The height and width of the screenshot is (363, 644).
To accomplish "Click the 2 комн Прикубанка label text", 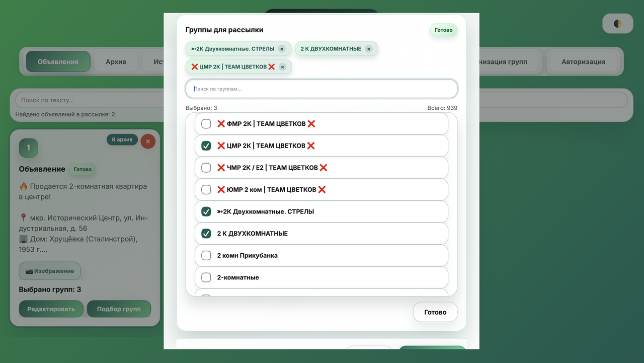I will pos(248,256).
